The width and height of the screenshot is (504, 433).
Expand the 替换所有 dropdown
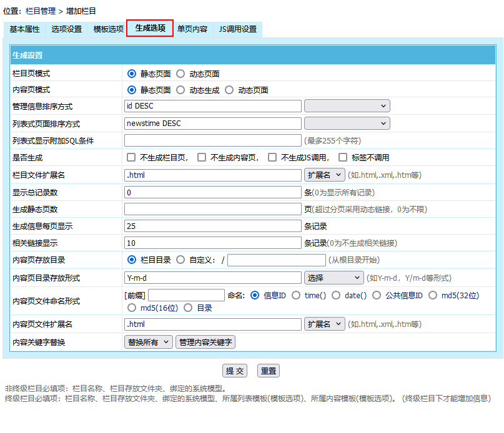click(149, 342)
